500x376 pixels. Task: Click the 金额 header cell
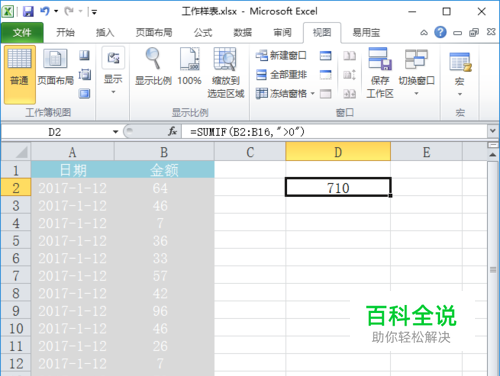(x=164, y=170)
